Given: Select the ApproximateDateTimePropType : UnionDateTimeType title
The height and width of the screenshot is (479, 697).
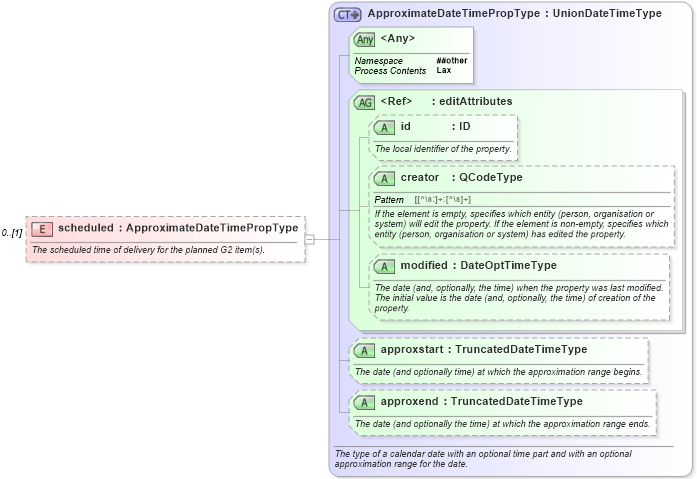Looking at the screenshot, I should coord(515,13).
